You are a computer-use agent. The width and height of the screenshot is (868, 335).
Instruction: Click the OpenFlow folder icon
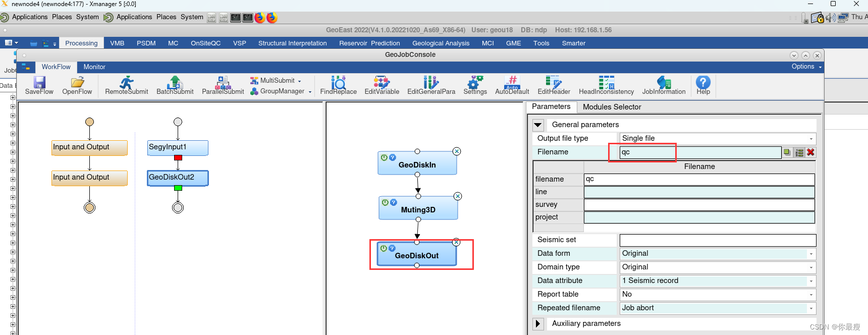77,82
